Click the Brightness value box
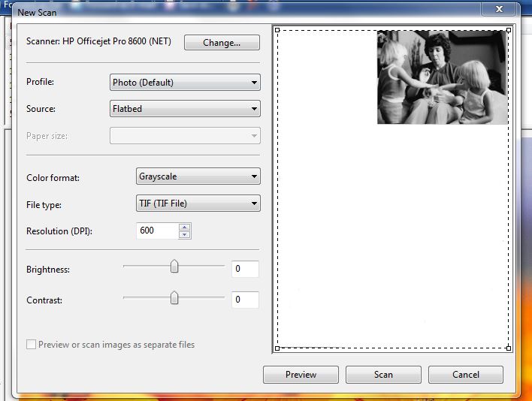532x401 pixels. coord(245,269)
